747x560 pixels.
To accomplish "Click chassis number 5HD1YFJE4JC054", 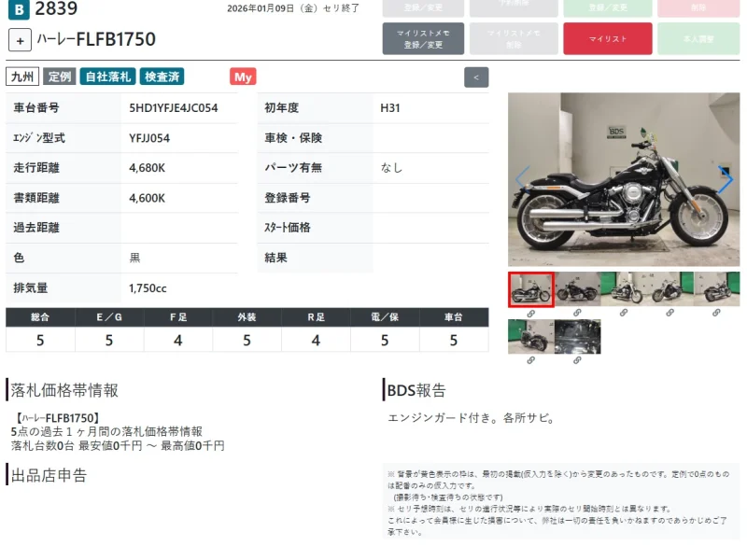I will point(174,108).
